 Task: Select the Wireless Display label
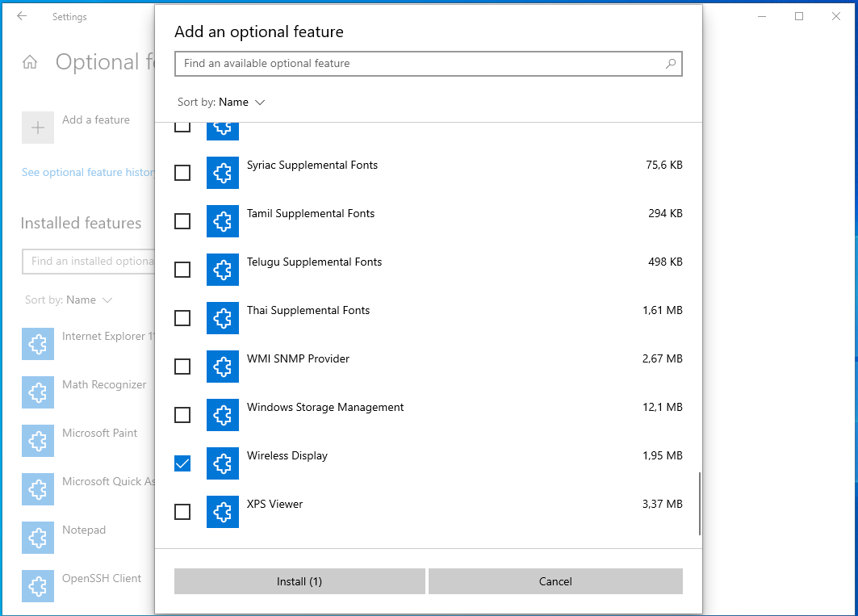287,455
